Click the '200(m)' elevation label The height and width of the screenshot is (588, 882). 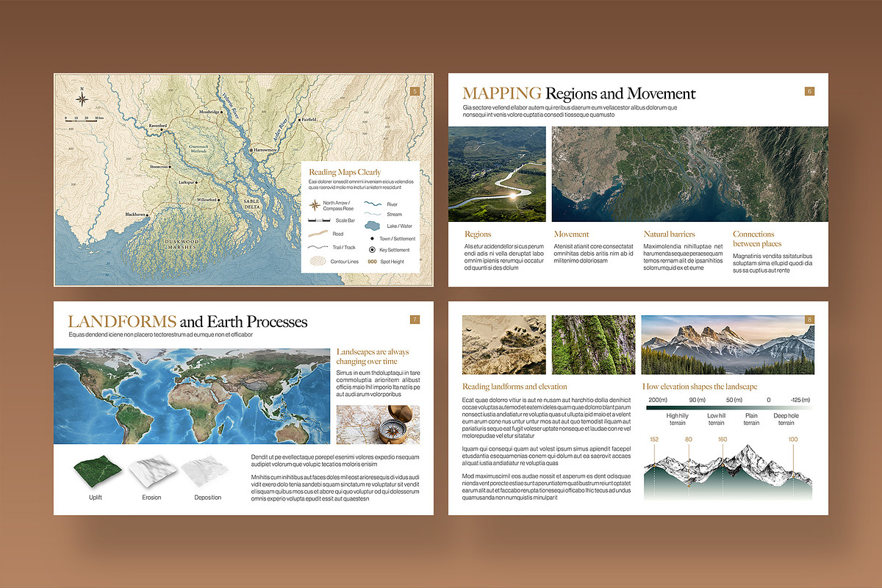click(658, 399)
